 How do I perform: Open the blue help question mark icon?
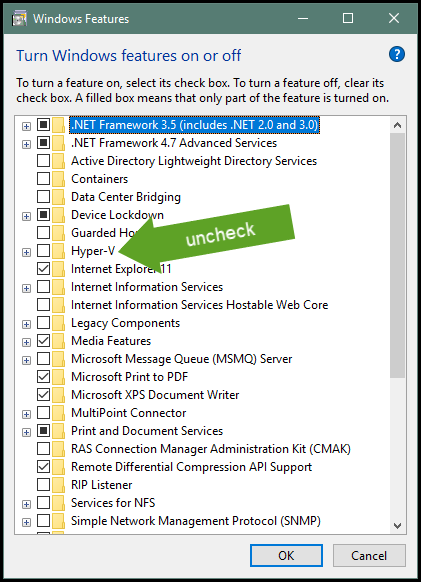click(396, 55)
